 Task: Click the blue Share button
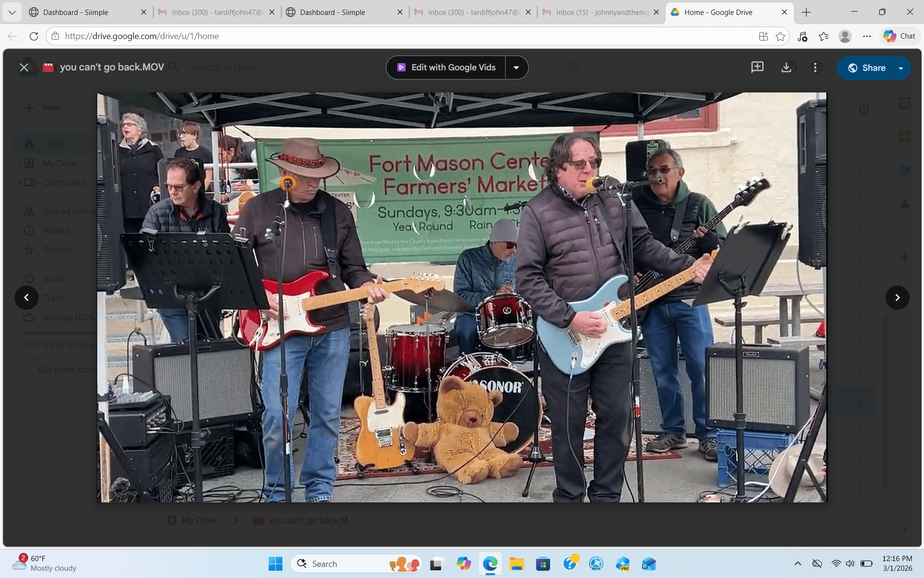pos(865,68)
